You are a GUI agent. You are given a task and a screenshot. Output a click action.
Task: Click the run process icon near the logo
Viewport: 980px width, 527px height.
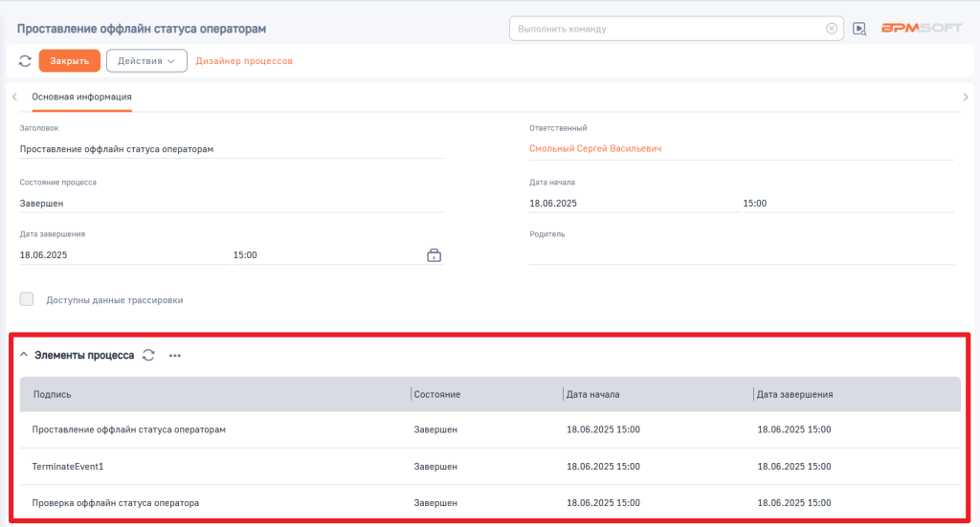(859, 29)
